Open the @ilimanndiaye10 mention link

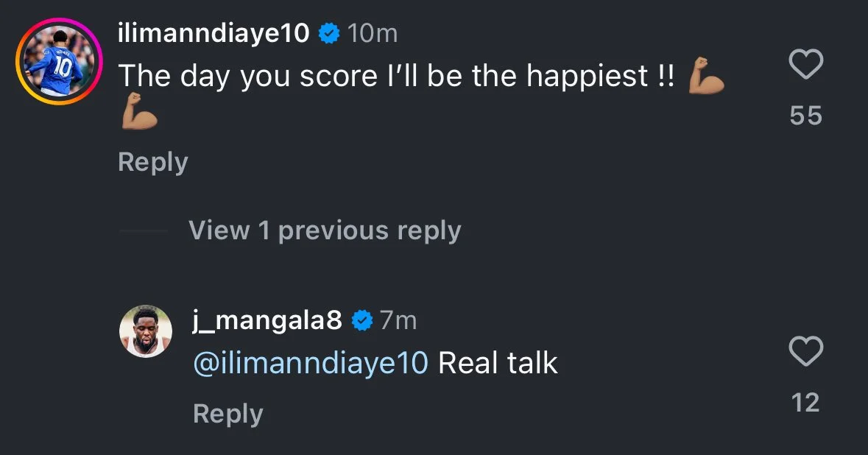point(310,363)
